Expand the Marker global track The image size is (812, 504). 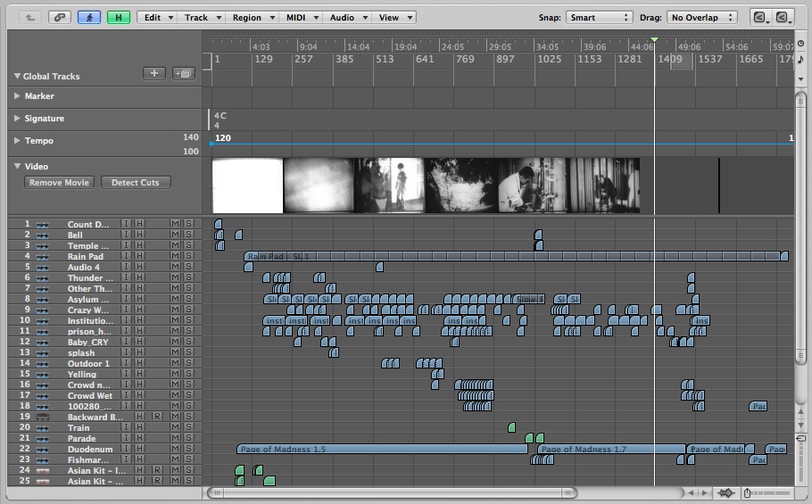pyautogui.click(x=18, y=96)
